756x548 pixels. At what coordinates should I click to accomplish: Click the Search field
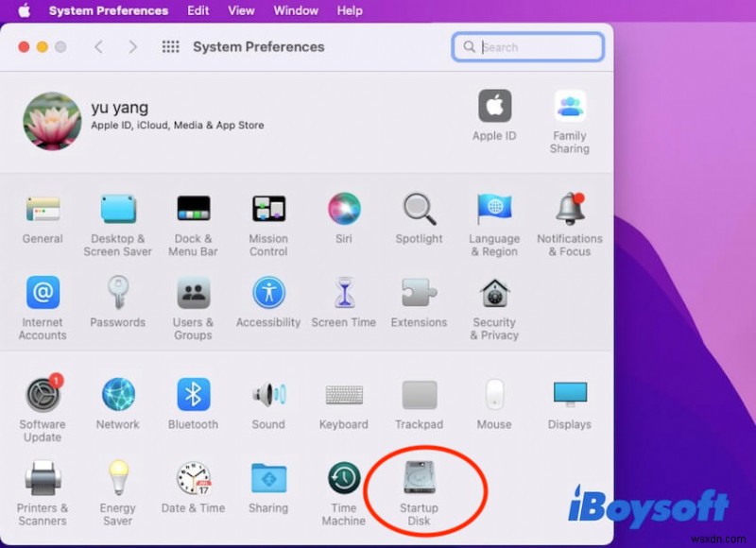coord(527,46)
